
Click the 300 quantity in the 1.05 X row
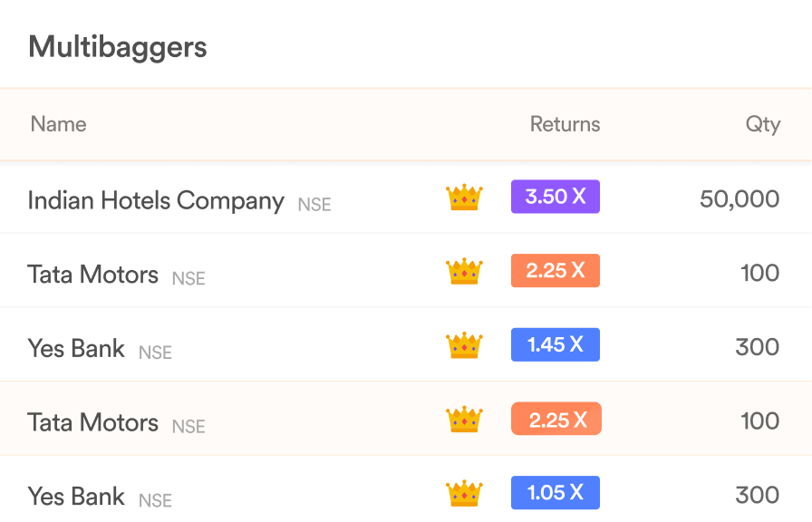coord(757,495)
